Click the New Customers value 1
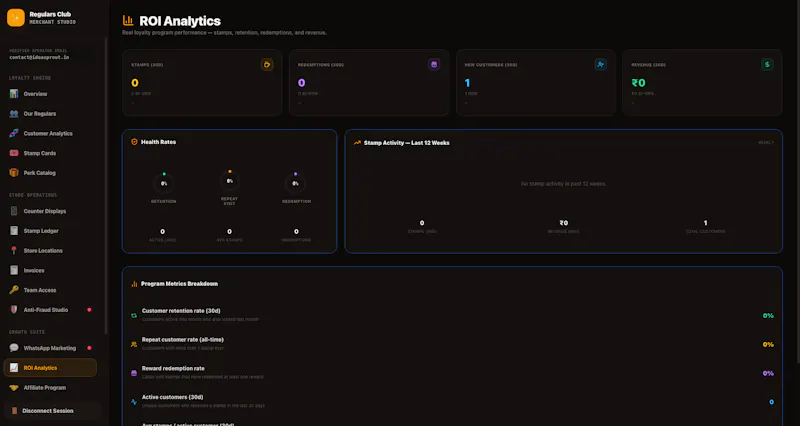This screenshot has width=800, height=426. pos(467,83)
